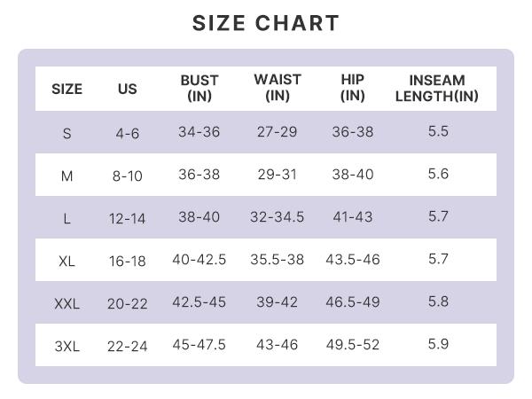Screen dimensions: 532x399
Task: Click the size M row label
Action: pyautogui.click(x=67, y=176)
